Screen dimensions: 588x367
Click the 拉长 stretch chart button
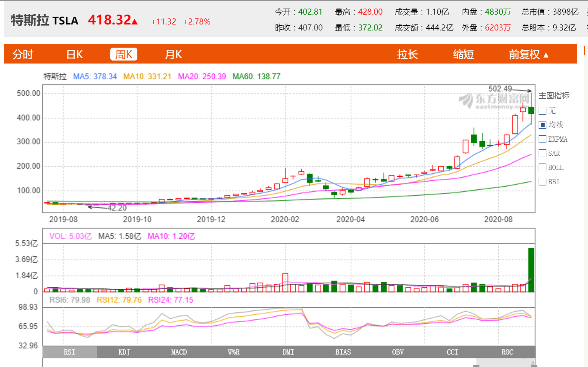pos(407,55)
